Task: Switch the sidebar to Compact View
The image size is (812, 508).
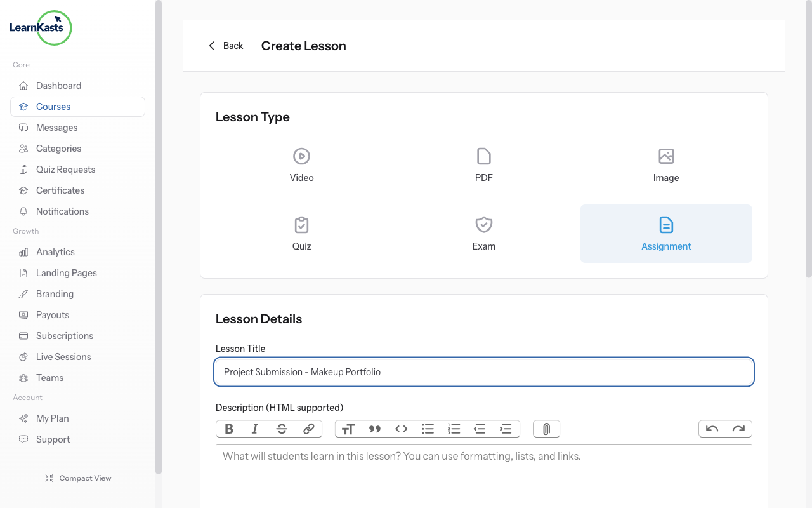Action: [78, 478]
